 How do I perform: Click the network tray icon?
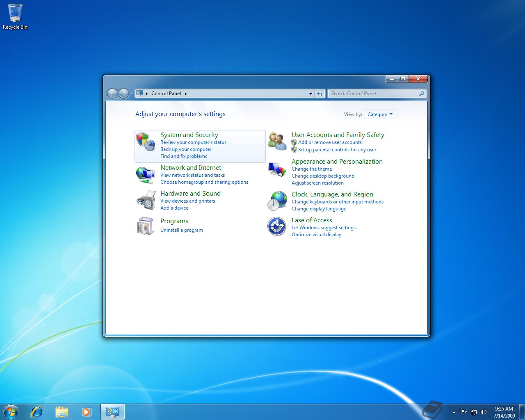(473, 412)
